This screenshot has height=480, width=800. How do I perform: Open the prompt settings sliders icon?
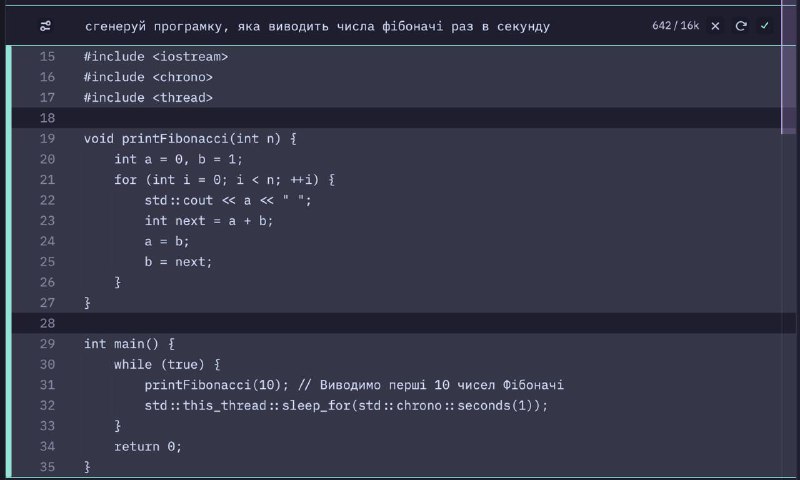click(45, 26)
